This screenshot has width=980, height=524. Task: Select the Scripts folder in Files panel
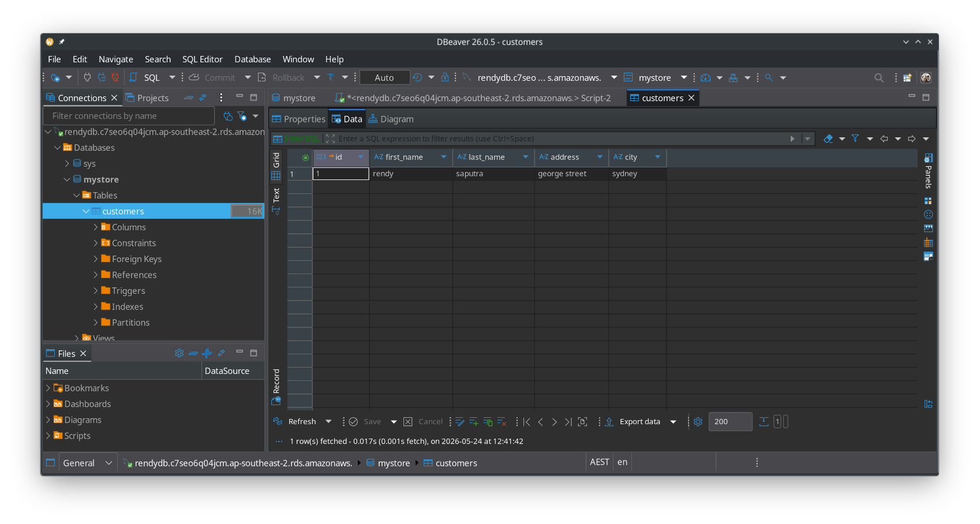(x=77, y=436)
